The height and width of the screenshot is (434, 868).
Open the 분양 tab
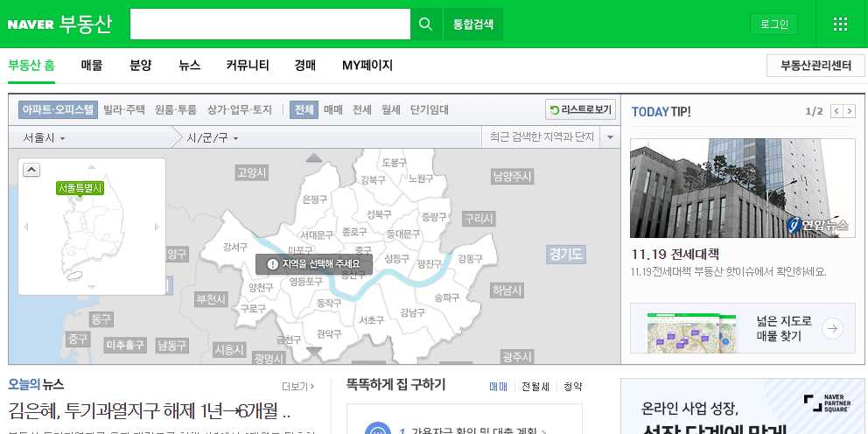(141, 66)
